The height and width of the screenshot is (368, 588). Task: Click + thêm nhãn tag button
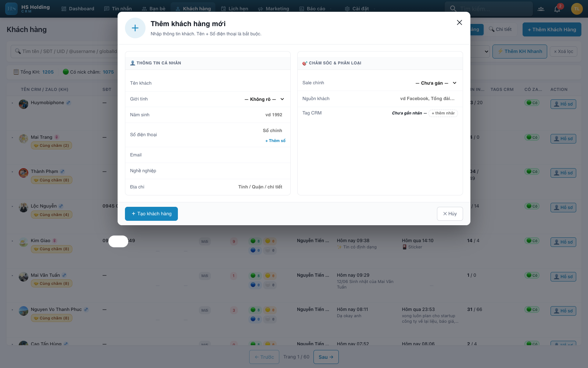click(443, 113)
